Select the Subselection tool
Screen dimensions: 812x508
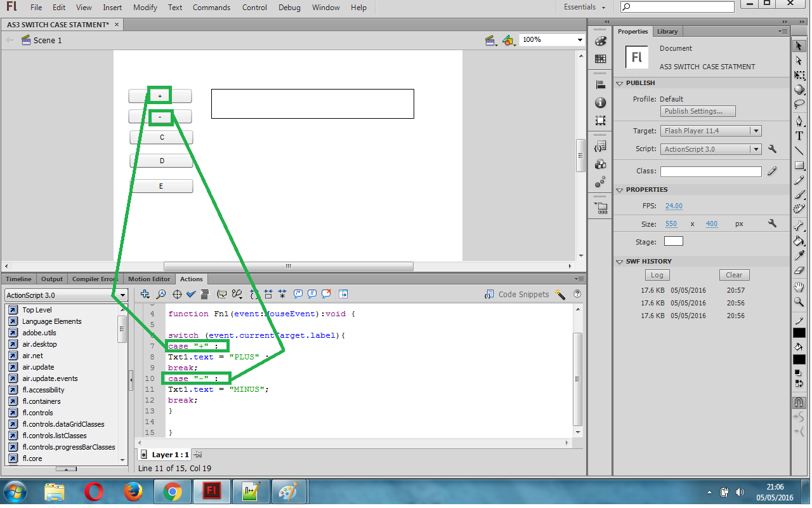point(799,60)
